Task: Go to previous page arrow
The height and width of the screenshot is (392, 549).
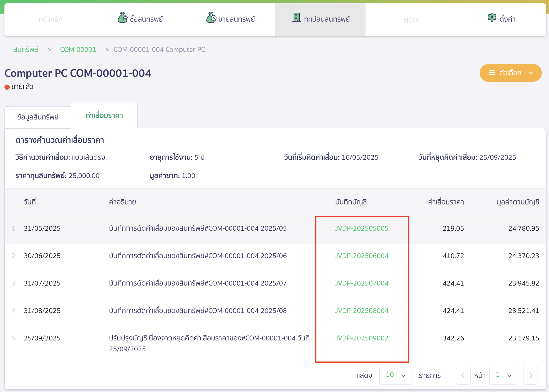Action: click(x=463, y=375)
